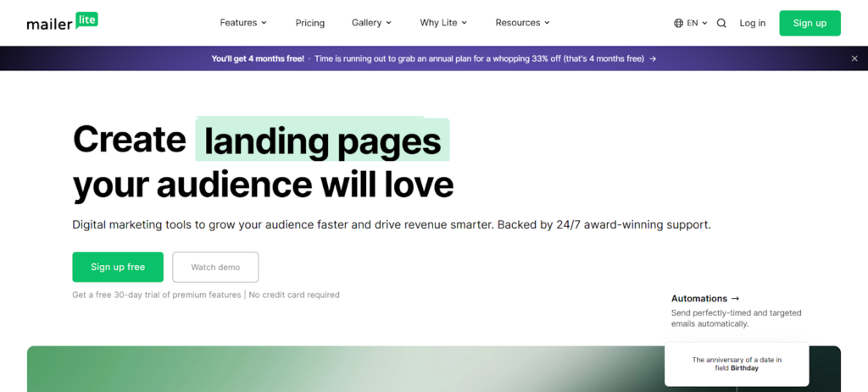Open the Gallery dropdown
This screenshot has height=392, width=868.
(x=371, y=23)
